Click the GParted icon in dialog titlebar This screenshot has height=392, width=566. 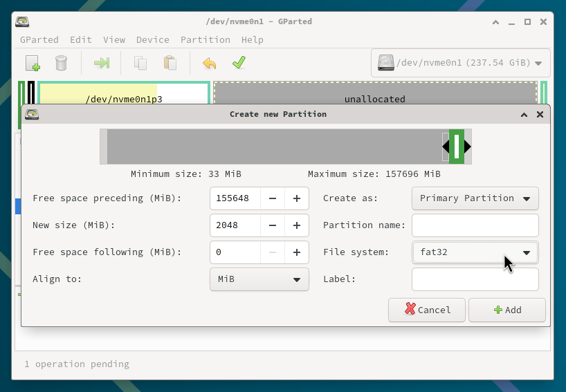click(32, 114)
